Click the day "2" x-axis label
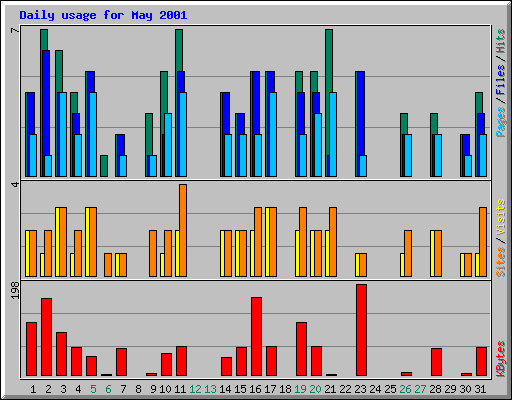 tap(48, 389)
